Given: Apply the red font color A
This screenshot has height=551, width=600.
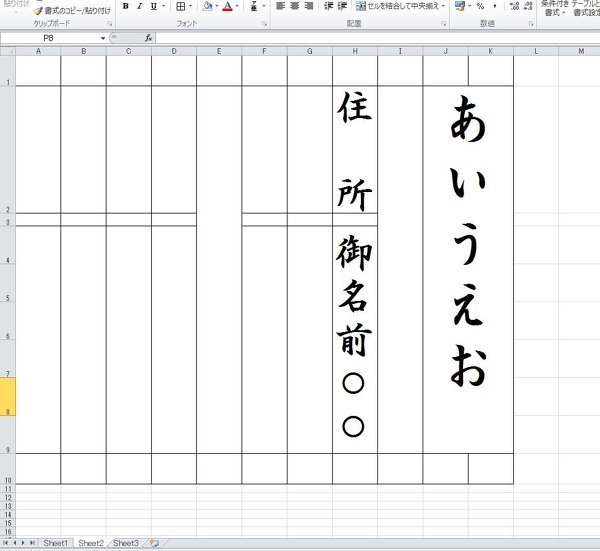Looking at the screenshot, I should pos(228,6).
